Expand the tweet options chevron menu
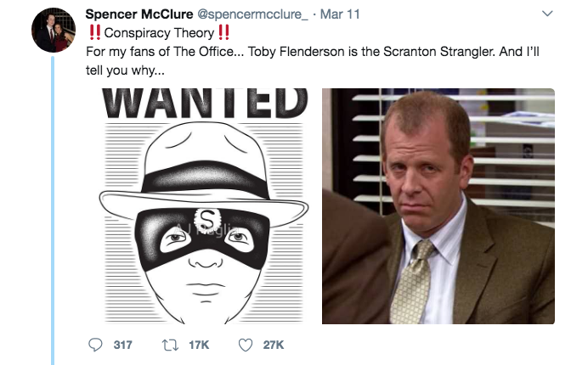 coord(546,14)
